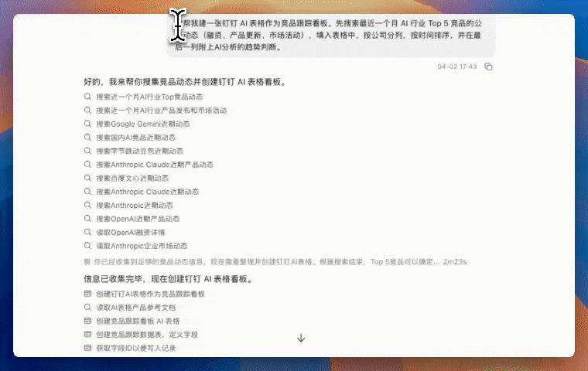Click table icon beside 创建竞品跟踪数据表，定义字段
The width and height of the screenshot is (588, 371).
pos(87,334)
